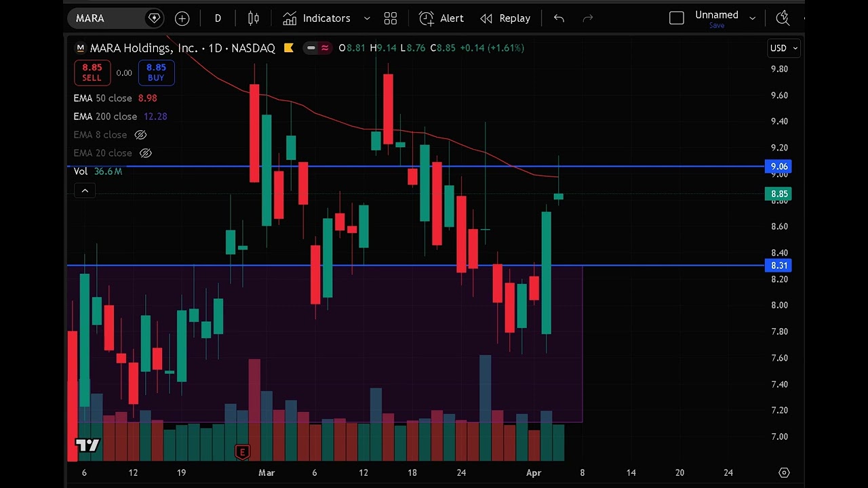Screen dimensions: 868x488
Task: Open the indicator templates grid icon
Action: click(x=390, y=18)
